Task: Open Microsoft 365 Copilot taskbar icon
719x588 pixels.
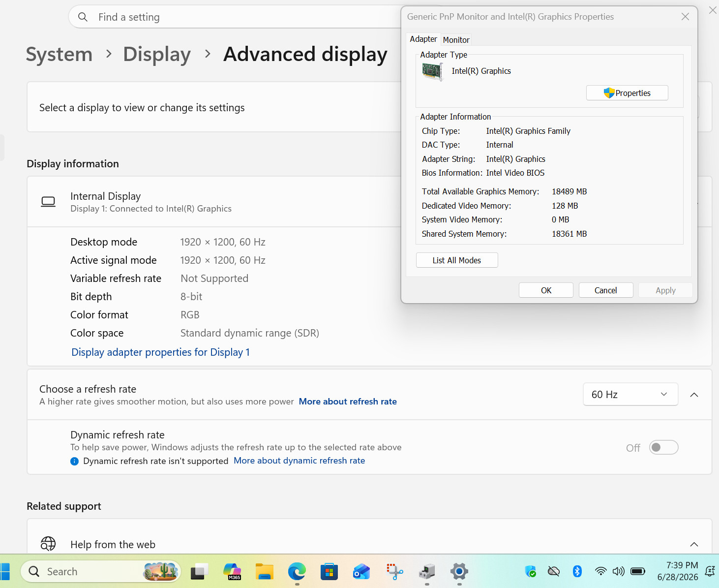Action: pos(232,571)
